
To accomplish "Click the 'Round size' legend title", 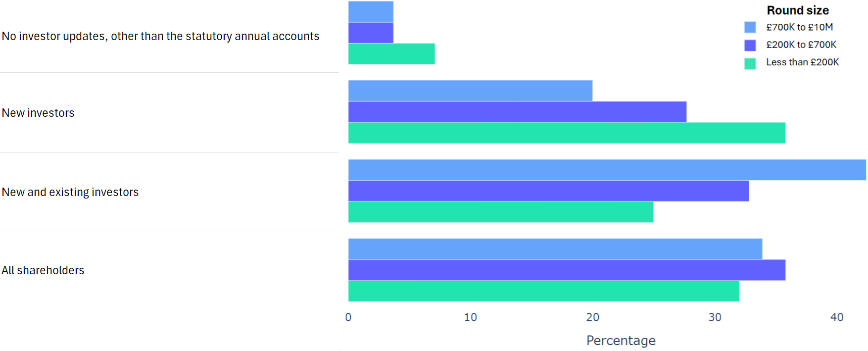I will point(797,10).
